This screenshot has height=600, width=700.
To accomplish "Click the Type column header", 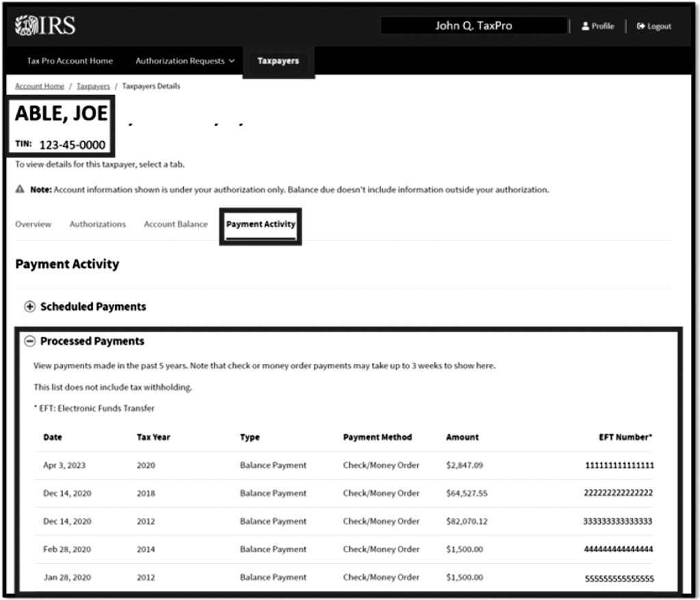I will click(250, 437).
